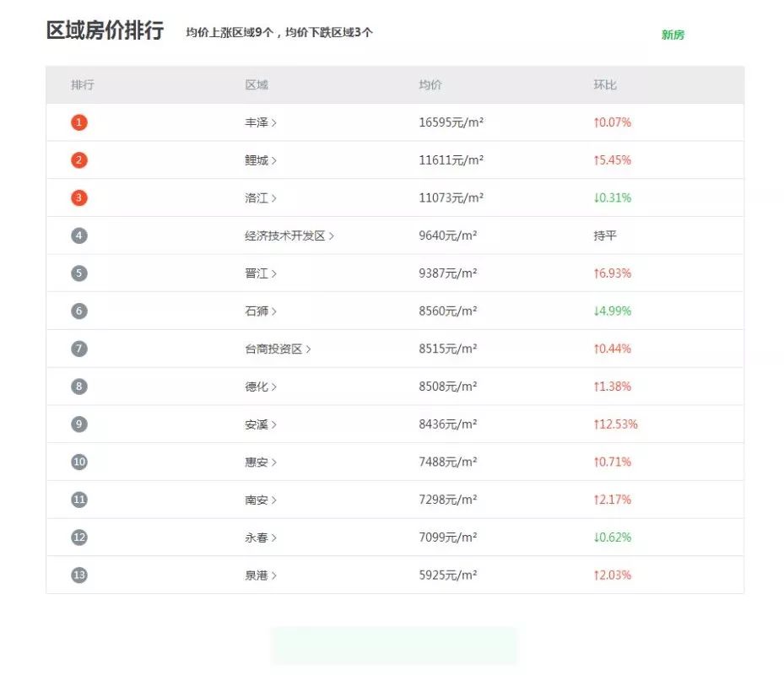
Task: Expand the chevron next to 泉港
Action: coord(274,576)
